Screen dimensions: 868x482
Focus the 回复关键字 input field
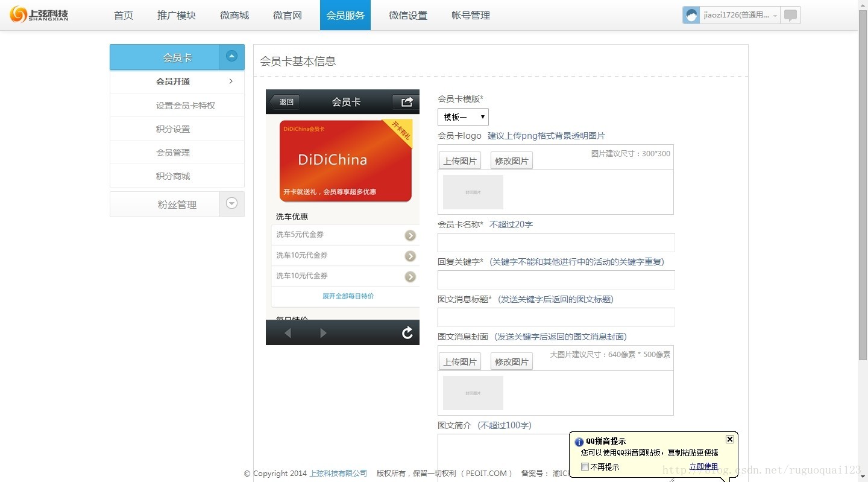[556, 280]
